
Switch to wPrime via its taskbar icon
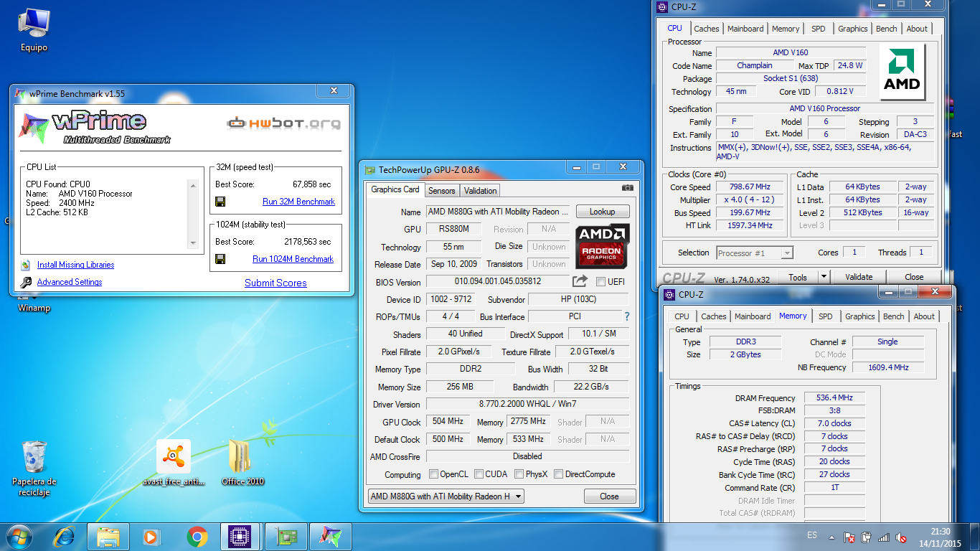tap(331, 537)
